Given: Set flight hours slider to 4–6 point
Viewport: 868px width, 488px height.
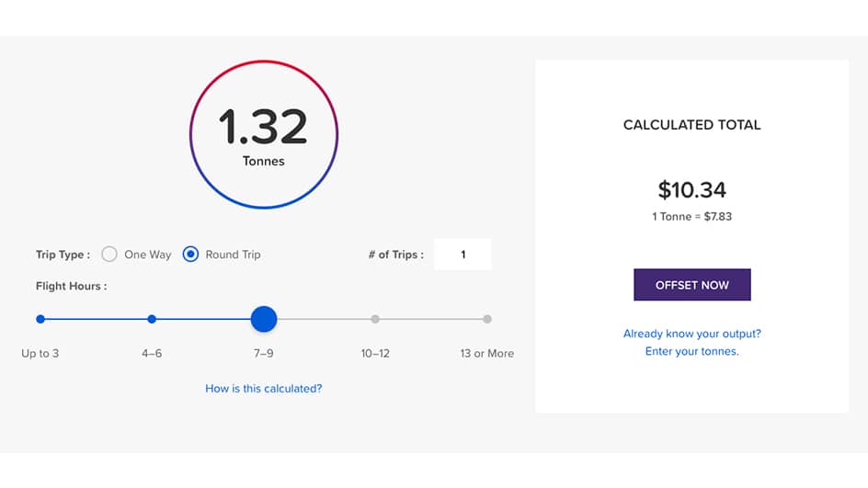Looking at the screenshot, I should coord(152,319).
